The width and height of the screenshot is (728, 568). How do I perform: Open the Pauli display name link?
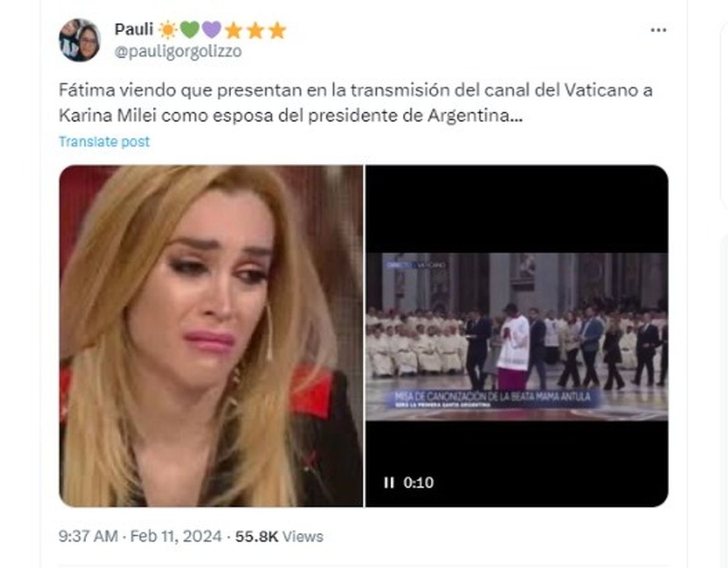[x=134, y=30]
